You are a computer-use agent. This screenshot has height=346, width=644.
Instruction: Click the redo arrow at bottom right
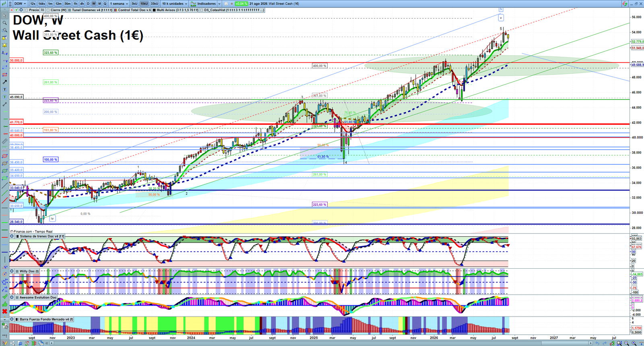pyautogui.click(x=605, y=343)
